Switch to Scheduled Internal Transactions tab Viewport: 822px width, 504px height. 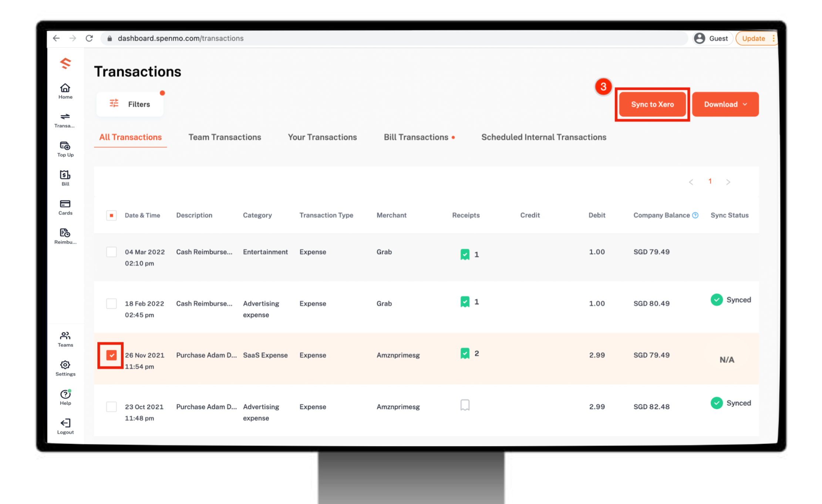(x=543, y=137)
